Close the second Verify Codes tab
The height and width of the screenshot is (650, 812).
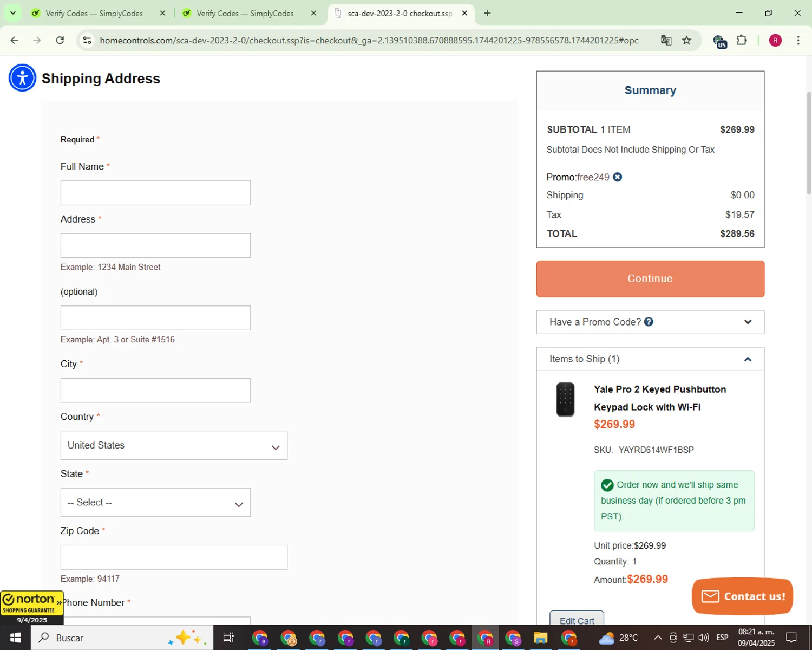click(x=313, y=13)
